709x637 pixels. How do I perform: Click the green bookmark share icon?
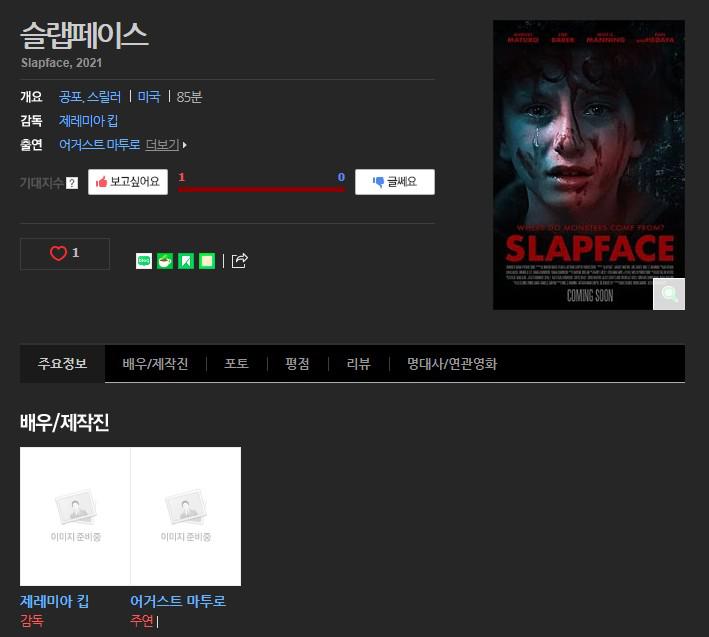point(186,261)
